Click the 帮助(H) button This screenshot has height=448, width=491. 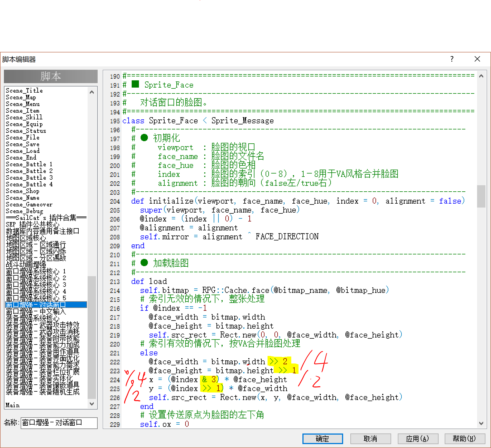point(465,439)
